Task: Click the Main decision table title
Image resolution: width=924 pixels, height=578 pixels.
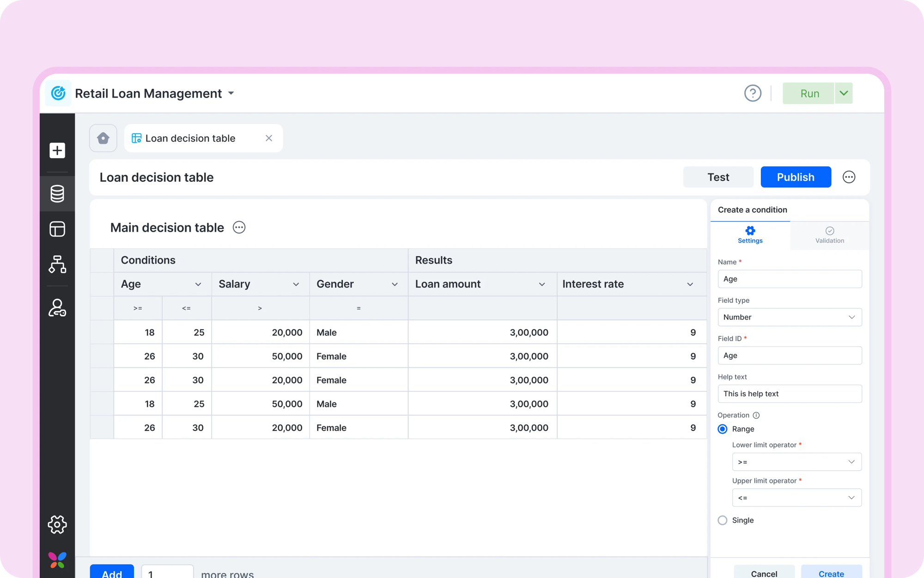Action: point(167,228)
